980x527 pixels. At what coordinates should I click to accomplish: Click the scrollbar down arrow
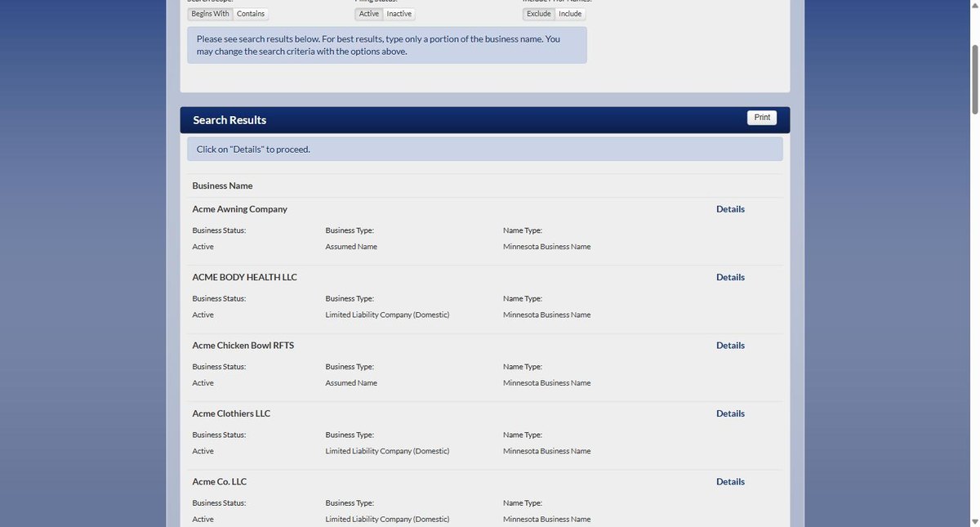pyautogui.click(x=973, y=521)
